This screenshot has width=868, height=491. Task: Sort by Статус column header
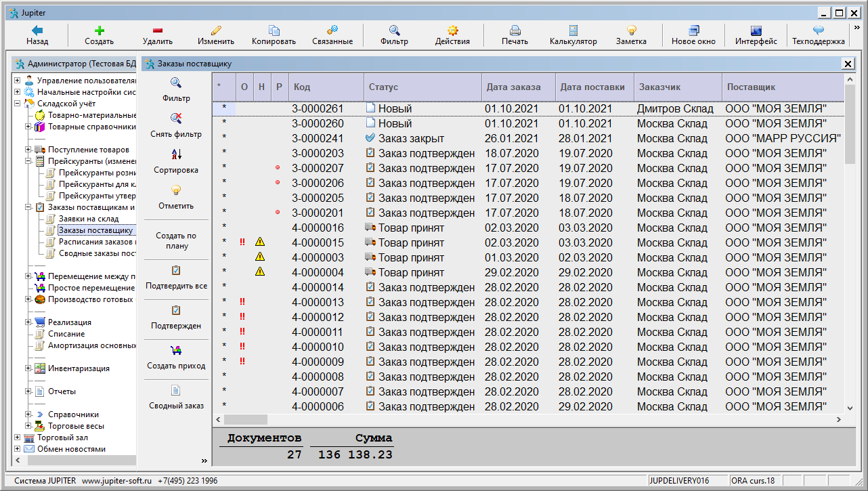[x=422, y=87]
